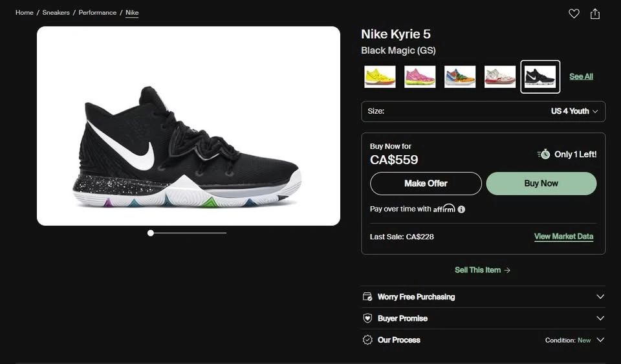Expand the Our Process section chevron

(600, 340)
